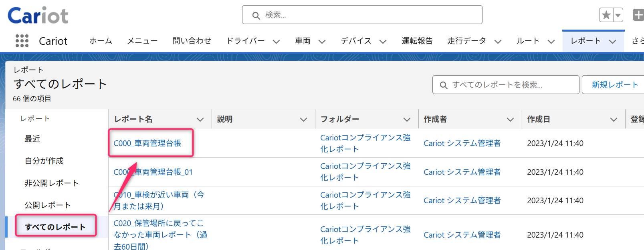Select すべてのレポート in the sidebar

(x=55, y=227)
